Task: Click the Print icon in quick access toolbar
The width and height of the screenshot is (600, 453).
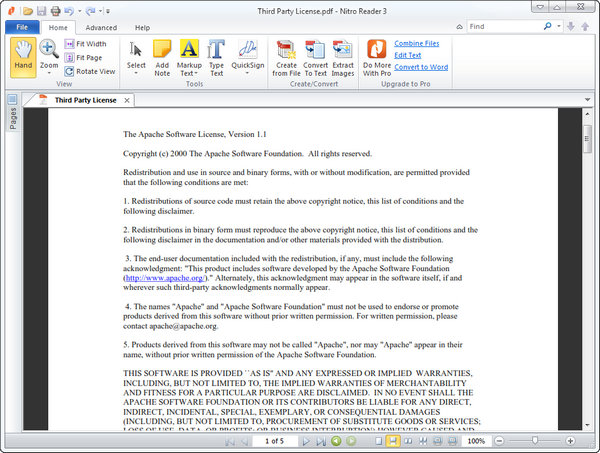Action: (x=56, y=10)
